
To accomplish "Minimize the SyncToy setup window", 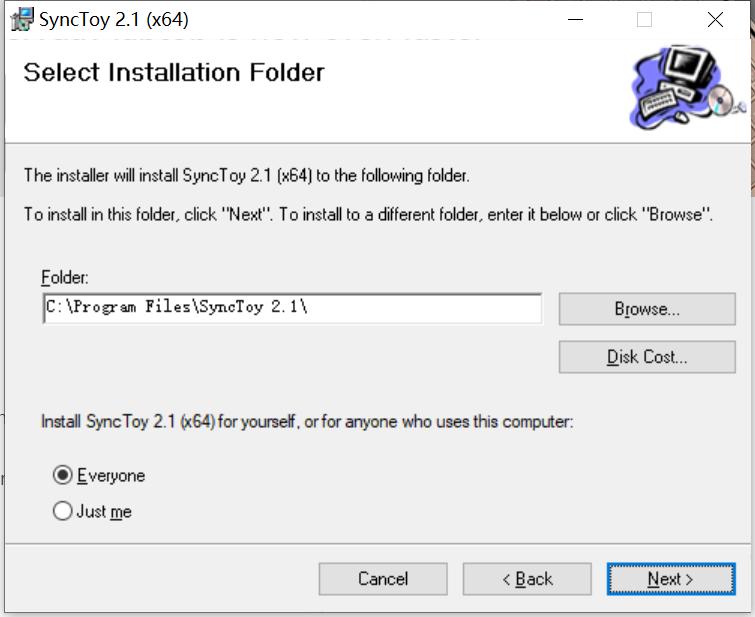I will point(575,19).
